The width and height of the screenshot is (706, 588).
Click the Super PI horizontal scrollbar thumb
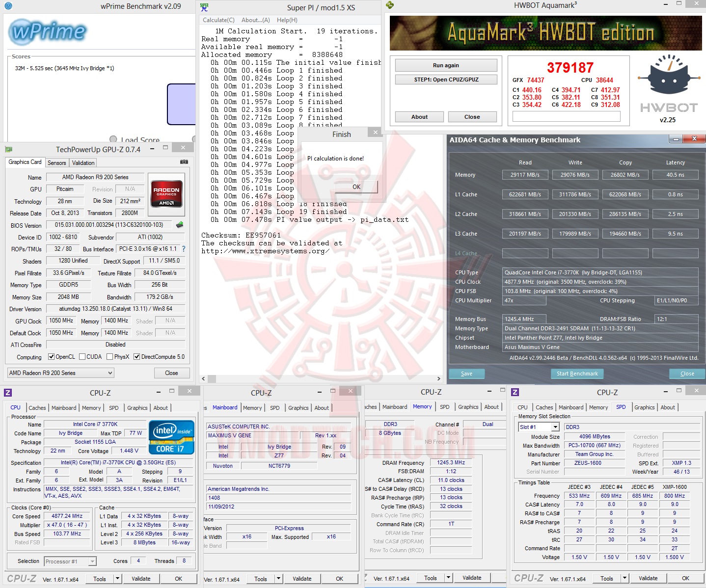[212, 378]
